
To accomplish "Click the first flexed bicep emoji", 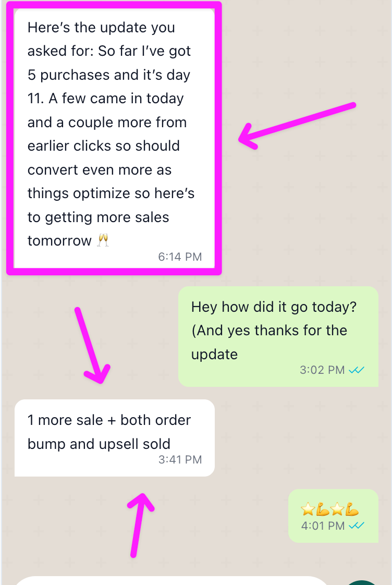I will 323,509.
